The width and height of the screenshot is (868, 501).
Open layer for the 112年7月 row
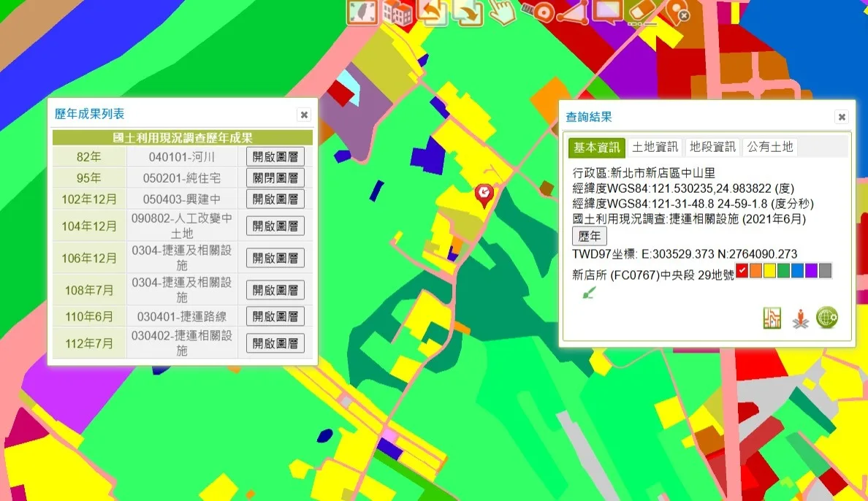(x=275, y=343)
